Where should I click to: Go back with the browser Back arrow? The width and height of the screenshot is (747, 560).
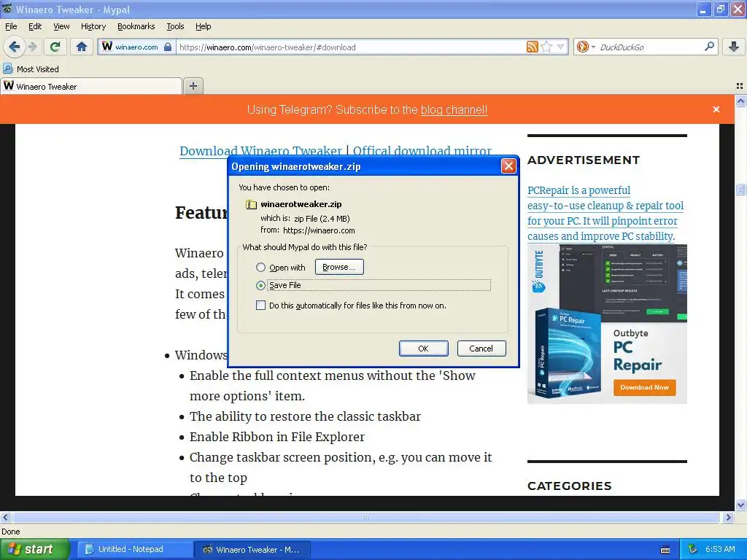[x=14, y=47]
